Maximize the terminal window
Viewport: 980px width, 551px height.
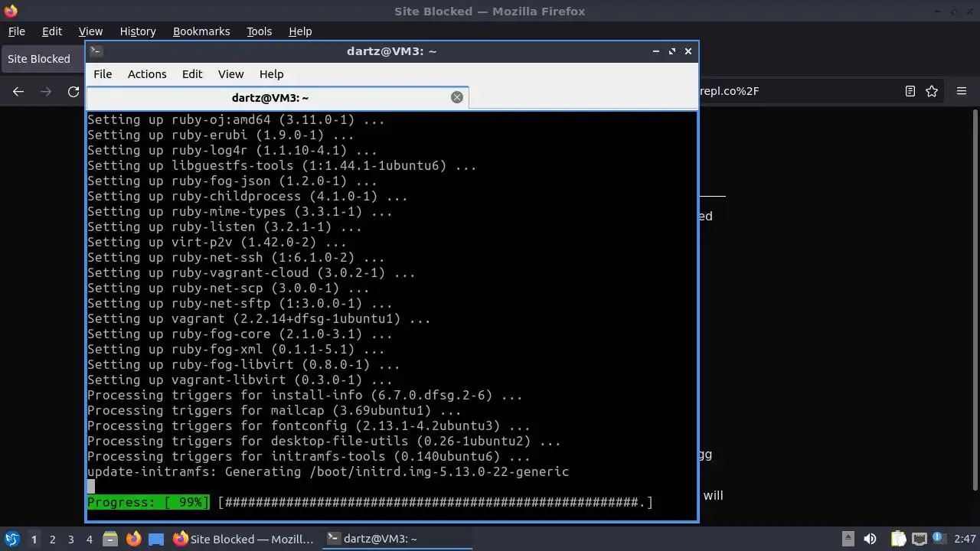(x=672, y=51)
